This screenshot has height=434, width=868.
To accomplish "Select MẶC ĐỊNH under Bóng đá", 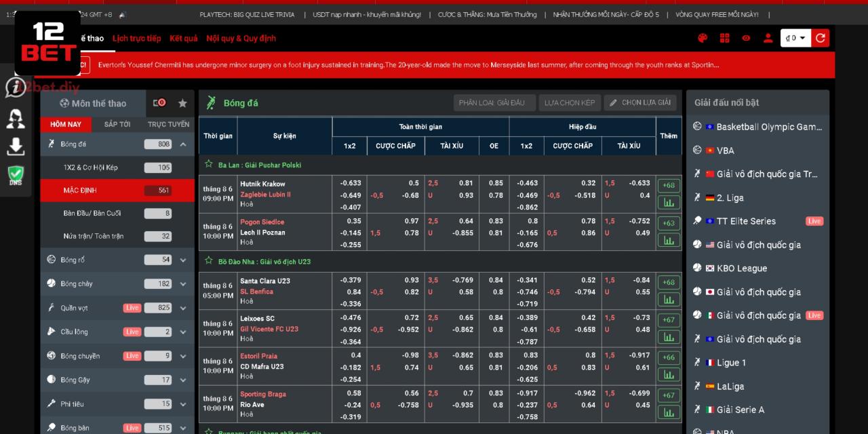I will (102, 191).
